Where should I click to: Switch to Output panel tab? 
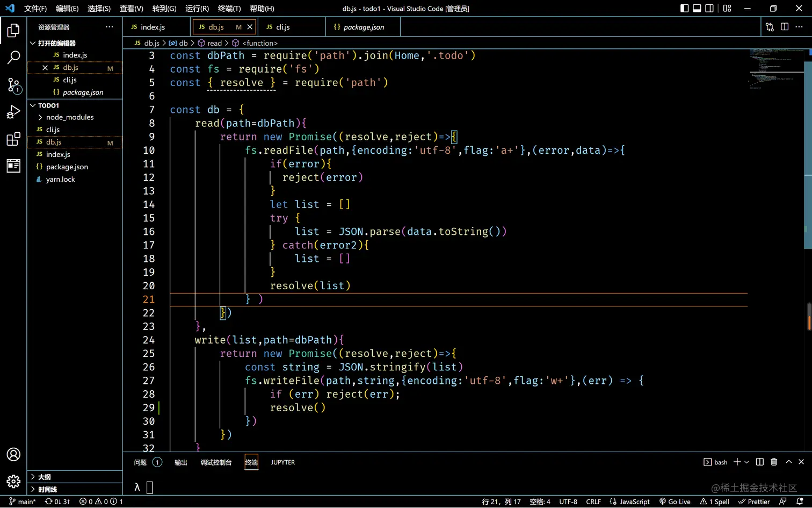181,462
